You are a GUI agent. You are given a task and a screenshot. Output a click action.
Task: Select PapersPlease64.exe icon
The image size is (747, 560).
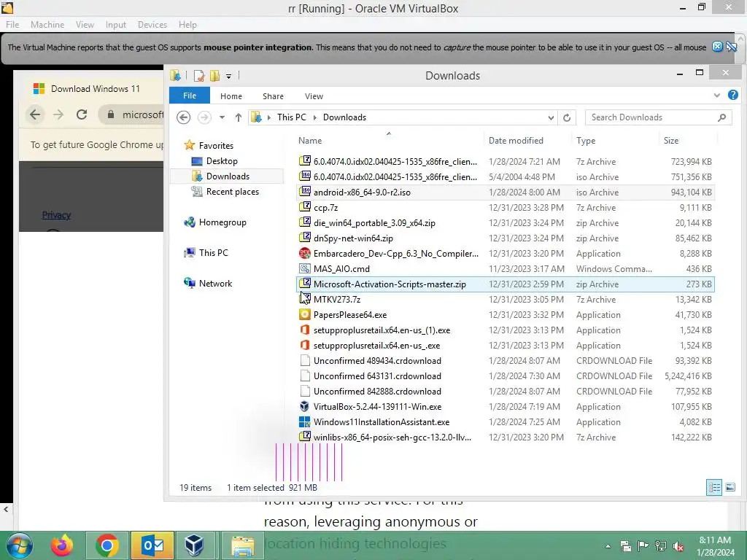click(305, 314)
